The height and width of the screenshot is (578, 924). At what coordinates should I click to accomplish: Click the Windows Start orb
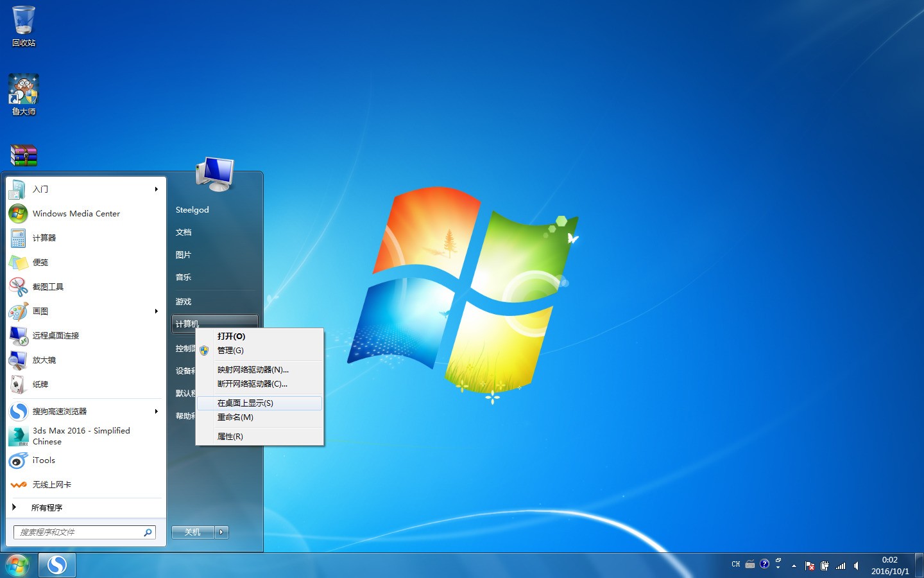click(x=17, y=565)
